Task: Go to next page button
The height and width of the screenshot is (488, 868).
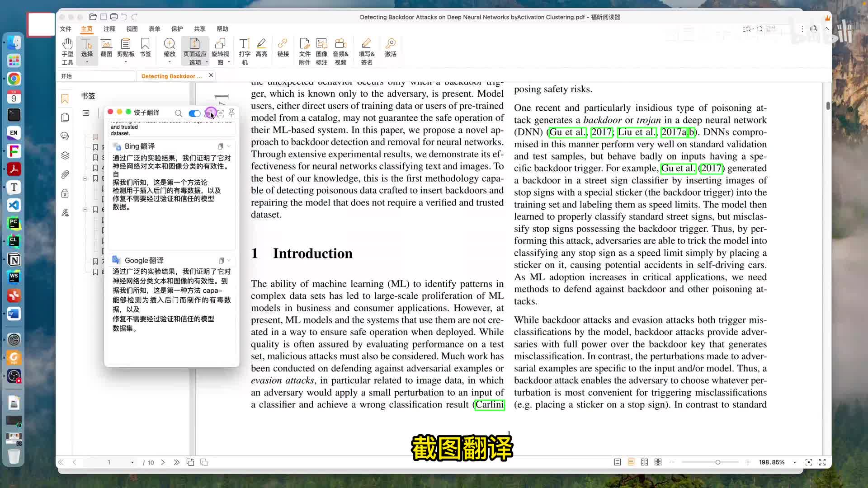Action: point(163,462)
